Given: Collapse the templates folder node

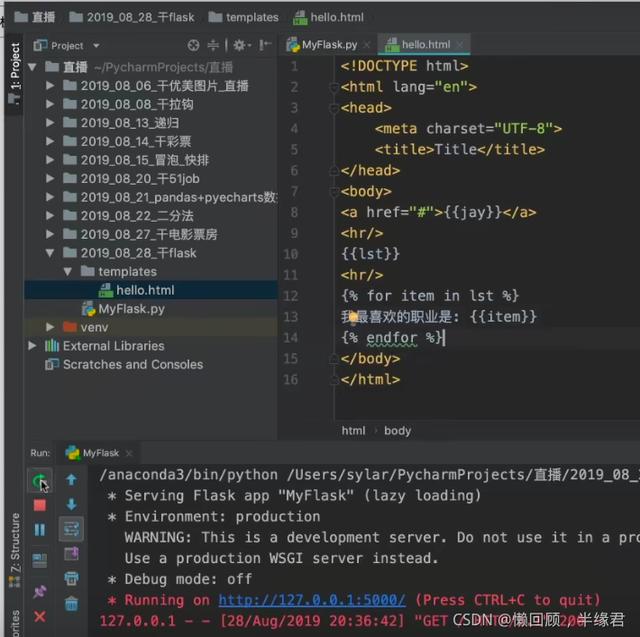Looking at the screenshot, I should click(68, 271).
